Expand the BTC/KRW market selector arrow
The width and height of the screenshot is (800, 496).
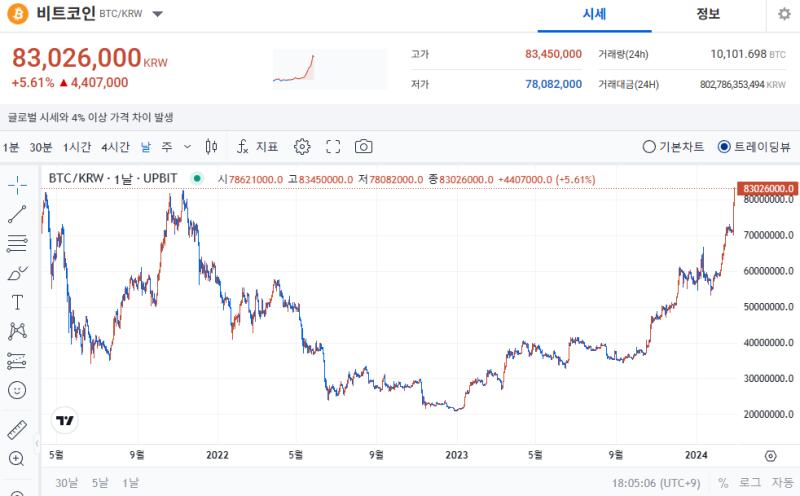click(158, 14)
